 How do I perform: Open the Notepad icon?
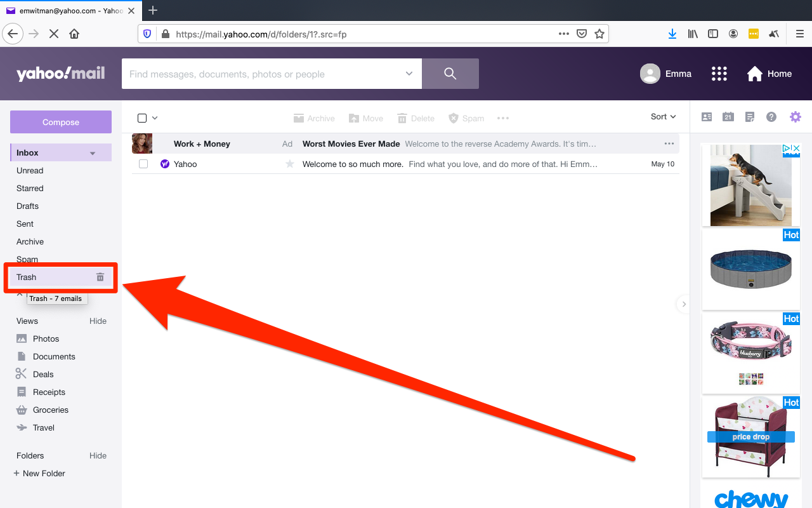click(x=750, y=117)
